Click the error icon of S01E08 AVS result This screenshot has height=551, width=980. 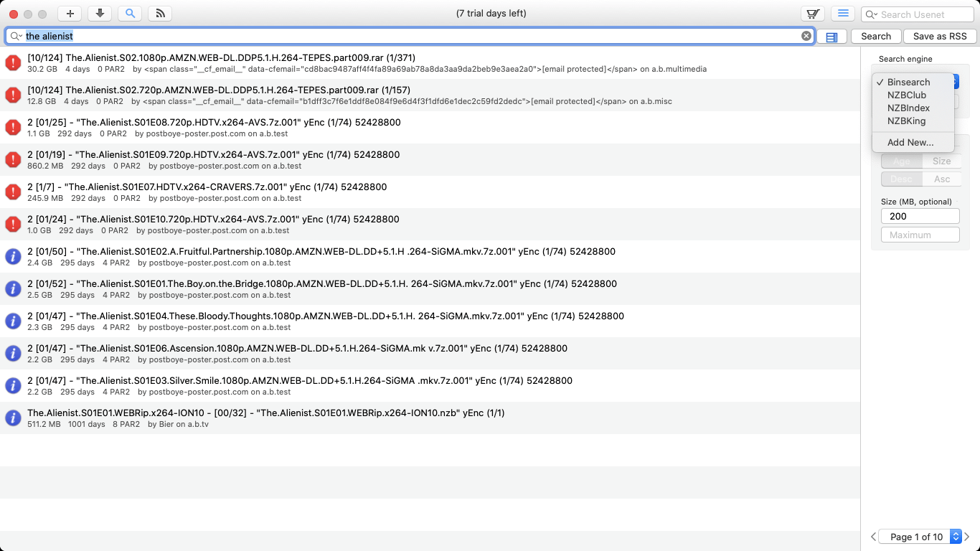pos(13,127)
